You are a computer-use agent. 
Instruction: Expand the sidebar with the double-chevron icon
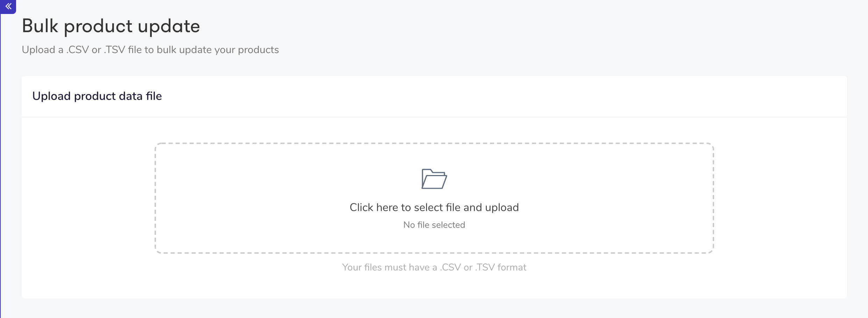pyautogui.click(x=8, y=6)
